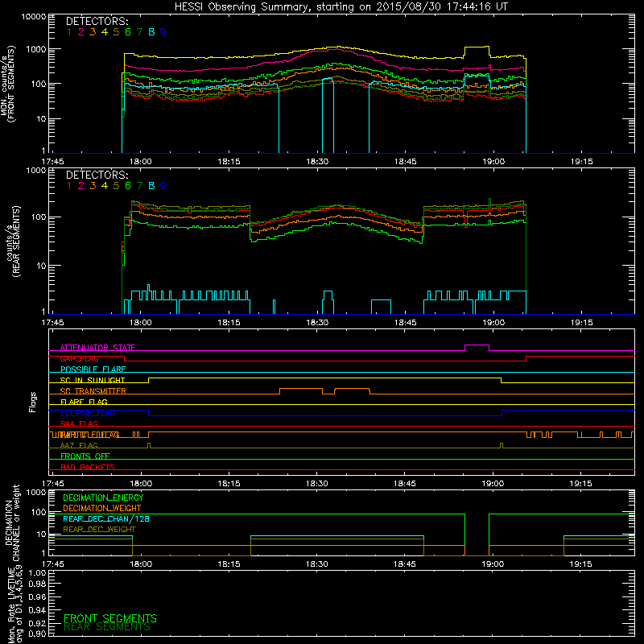Viewport: 644px width, 644px height.
Task: Click magenta detector 2 in front segments legend
Action: 81,32
